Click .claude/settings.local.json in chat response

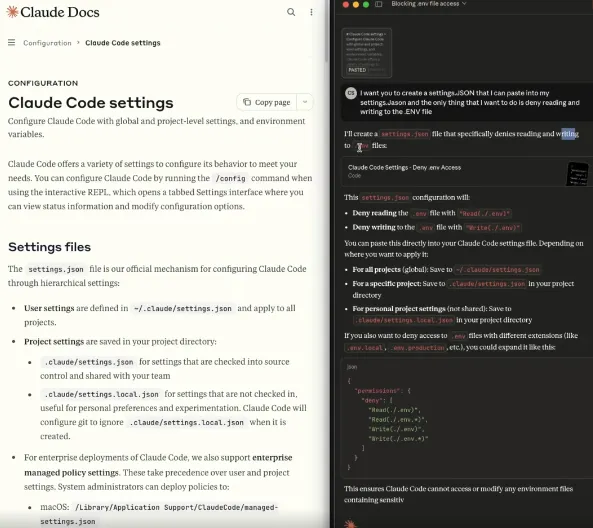pyautogui.click(x=404, y=320)
